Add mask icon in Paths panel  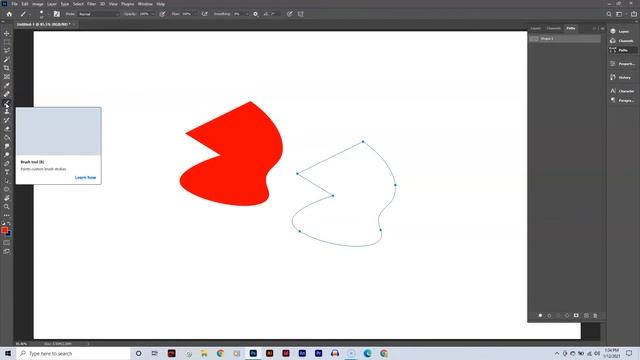click(576, 316)
